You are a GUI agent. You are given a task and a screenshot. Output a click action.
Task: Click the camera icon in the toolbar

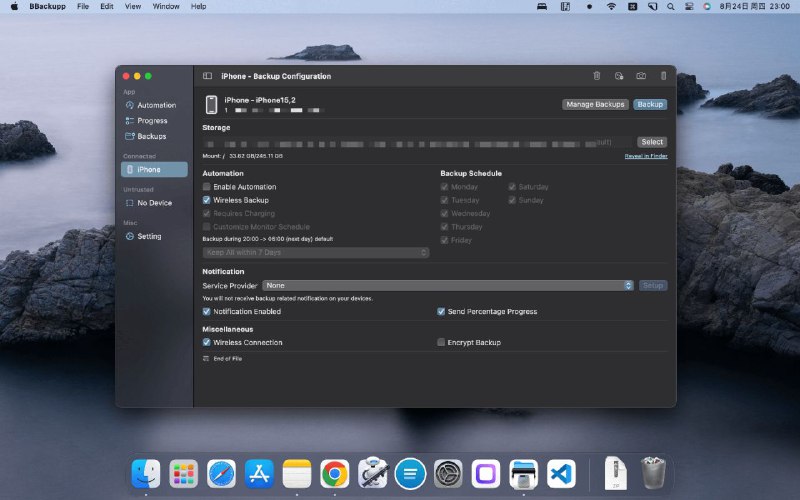tap(641, 76)
